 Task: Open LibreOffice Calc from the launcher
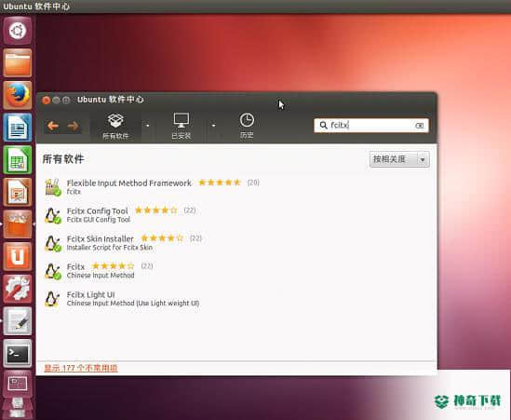18,159
